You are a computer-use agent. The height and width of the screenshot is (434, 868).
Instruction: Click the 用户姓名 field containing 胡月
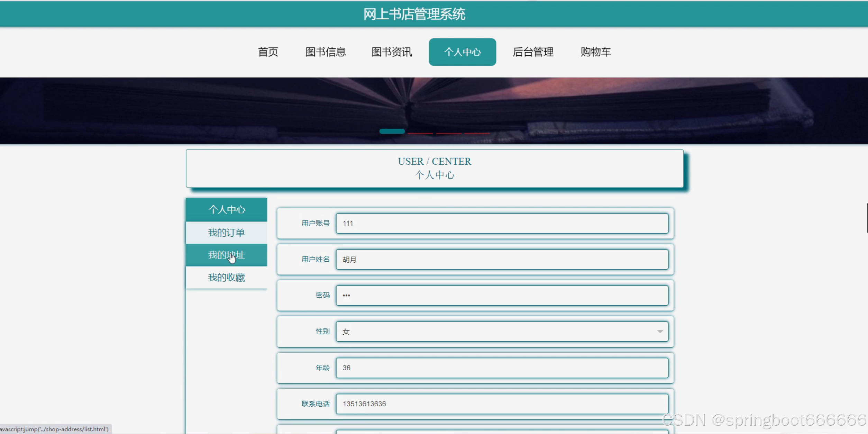pos(502,260)
